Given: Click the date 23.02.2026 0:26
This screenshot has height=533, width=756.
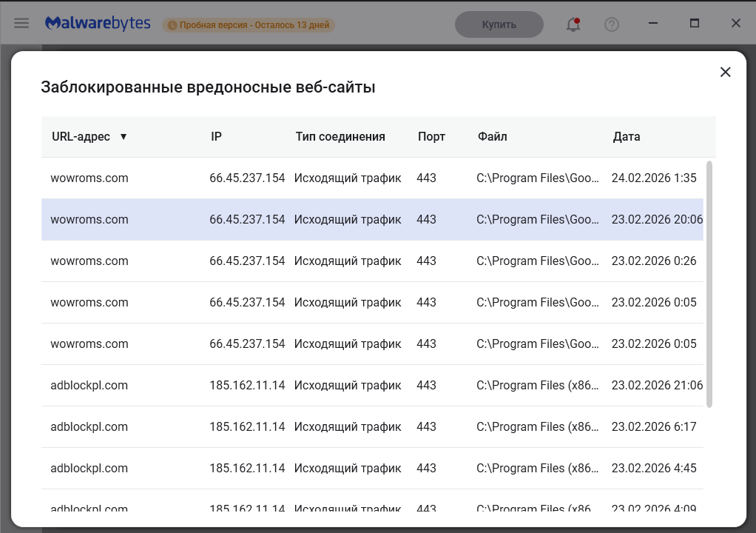Looking at the screenshot, I should 654,261.
